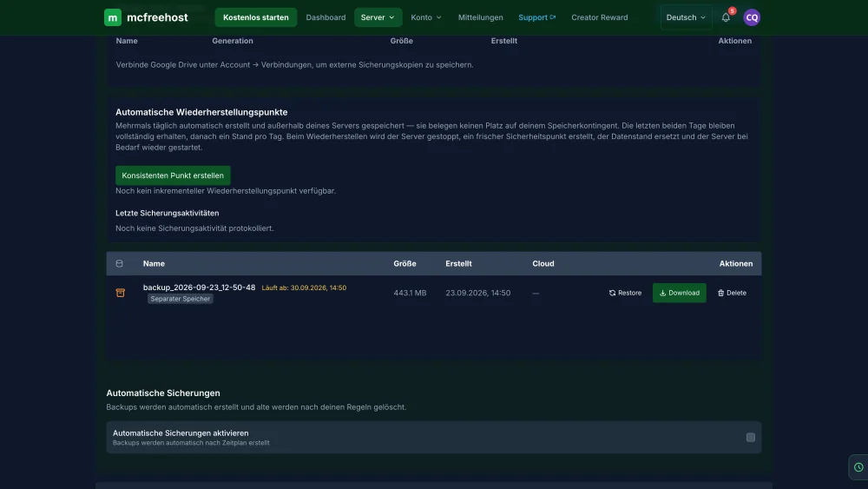The height and width of the screenshot is (489, 868).
Task: Click the expiry text 'Läuft ab: 30.09.2026, 14:50'
Action: point(304,287)
